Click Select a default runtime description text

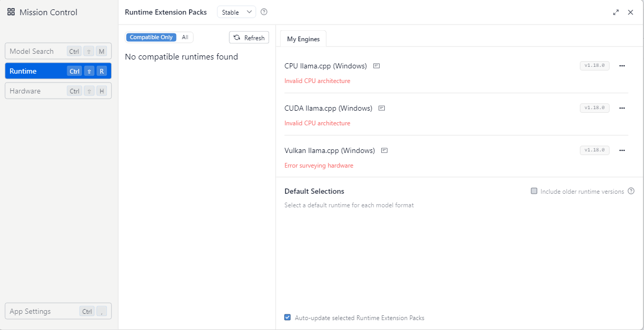349,205
